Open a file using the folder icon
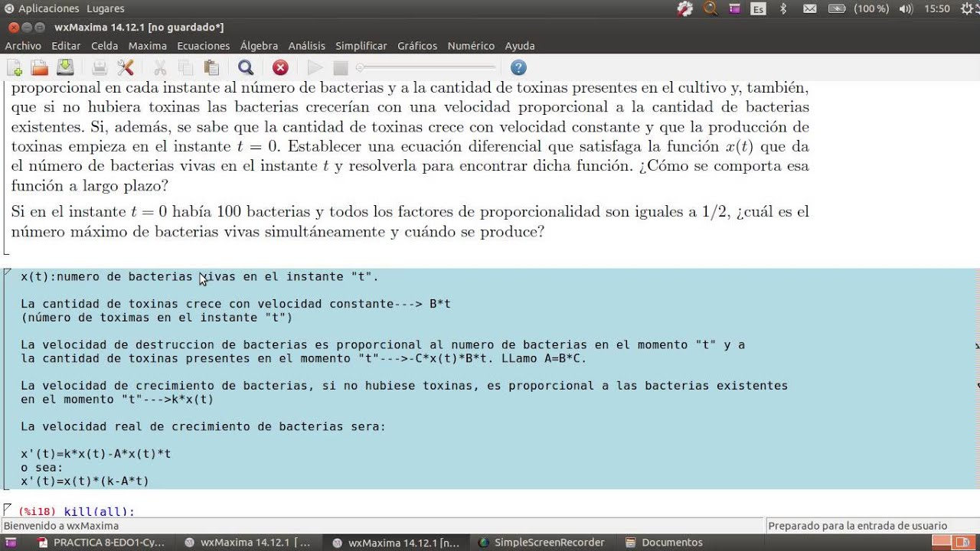The image size is (980, 551). (x=40, y=67)
